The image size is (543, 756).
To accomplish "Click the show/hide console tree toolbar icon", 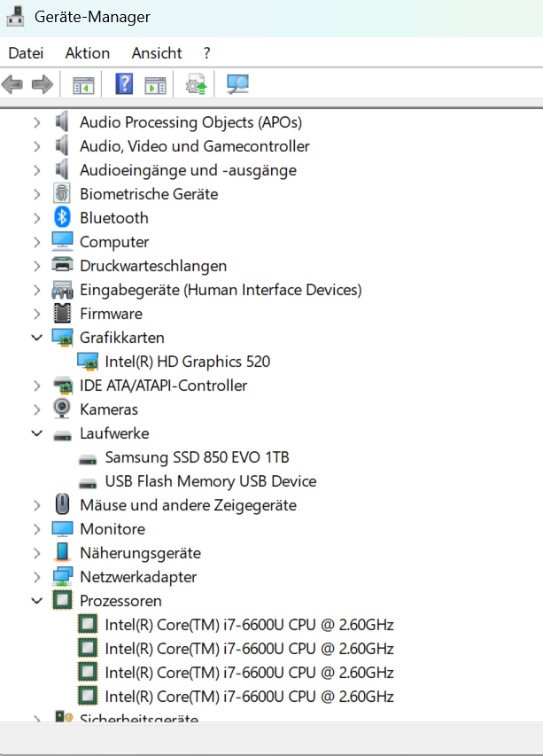I will (83, 85).
